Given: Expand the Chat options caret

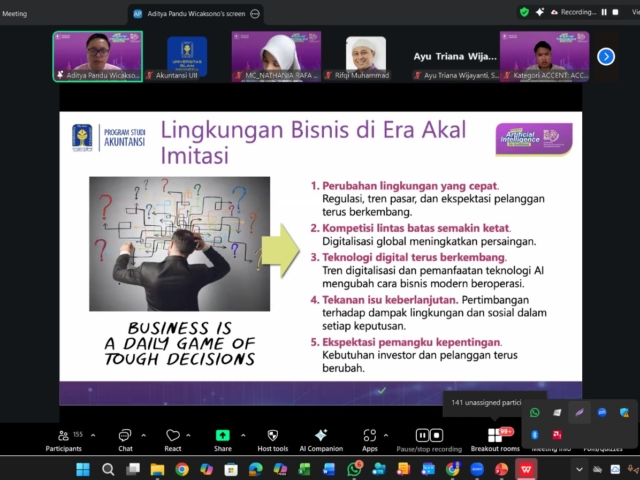Looking at the screenshot, I should point(144,436).
